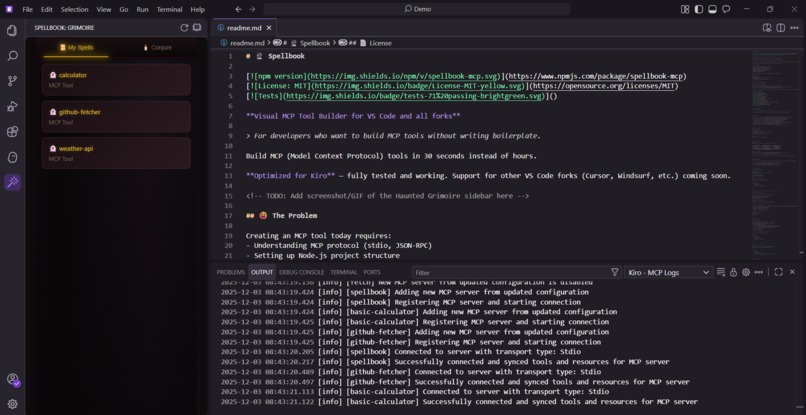Close the readme.md tab
Image resolution: width=806 pixels, height=415 pixels.
269,28
